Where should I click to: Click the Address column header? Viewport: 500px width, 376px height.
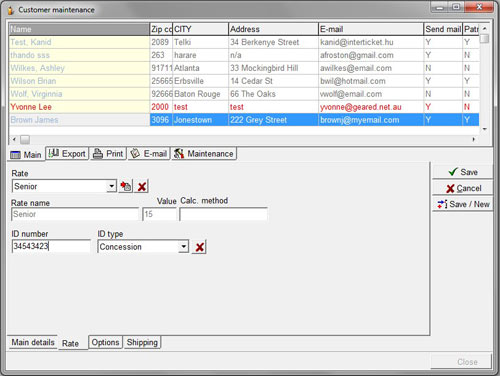[x=273, y=29]
